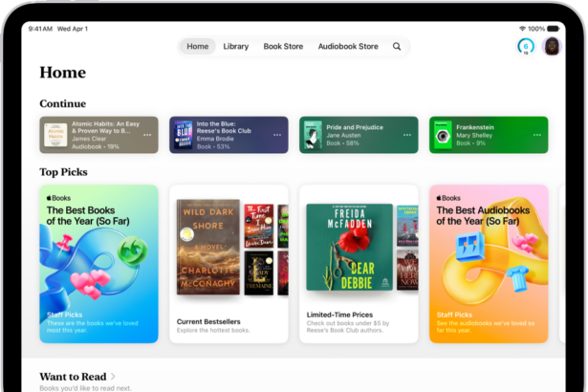Tap the Pride and Prejudice cover thumbnail
The width and height of the screenshot is (588, 392).
(x=313, y=135)
